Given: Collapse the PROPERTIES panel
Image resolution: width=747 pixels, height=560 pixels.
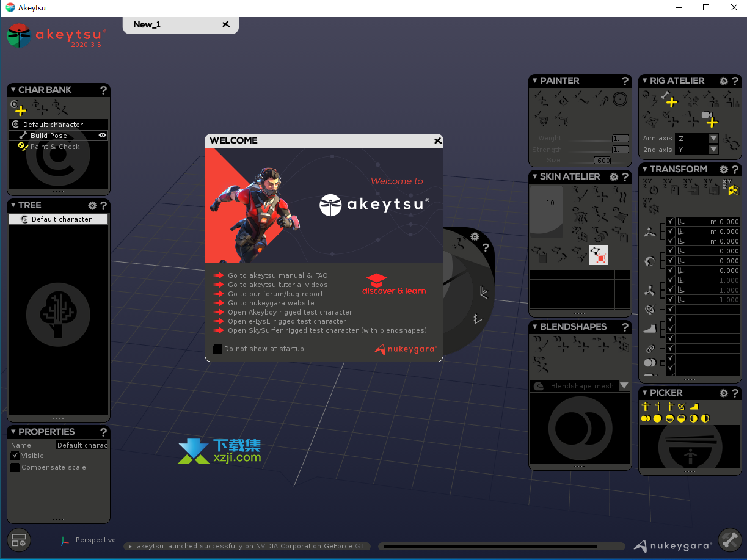Looking at the screenshot, I should 13,432.
